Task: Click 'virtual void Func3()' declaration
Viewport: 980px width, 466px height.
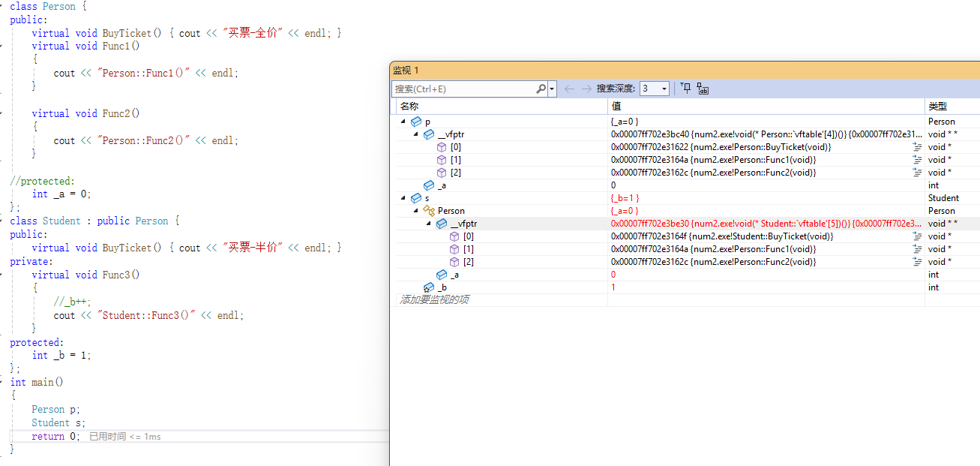Action: point(85,275)
